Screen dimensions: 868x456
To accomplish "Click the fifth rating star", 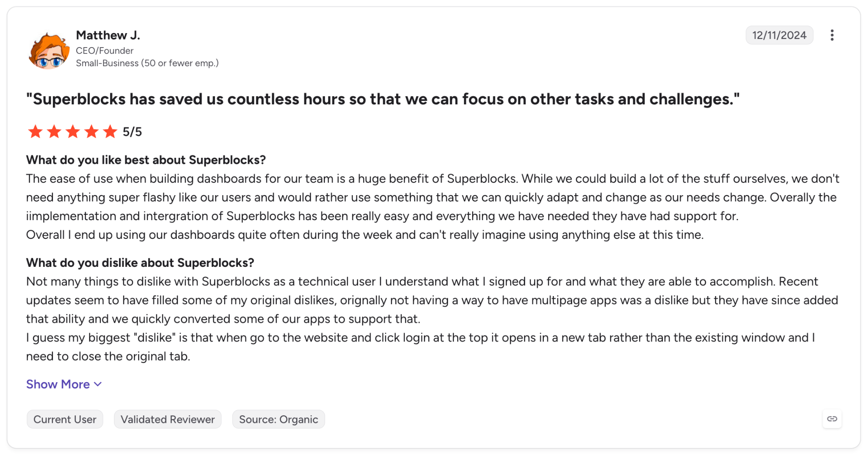I will click(110, 131).
